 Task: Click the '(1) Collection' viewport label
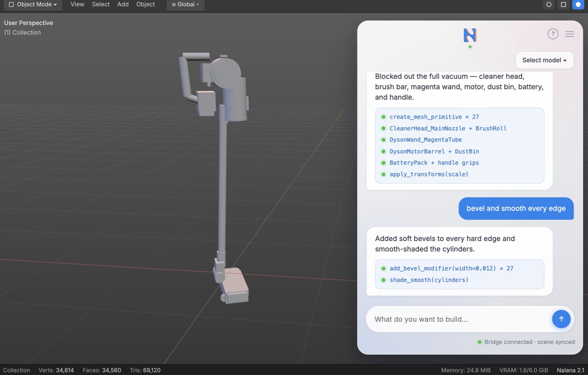[22, 32]
